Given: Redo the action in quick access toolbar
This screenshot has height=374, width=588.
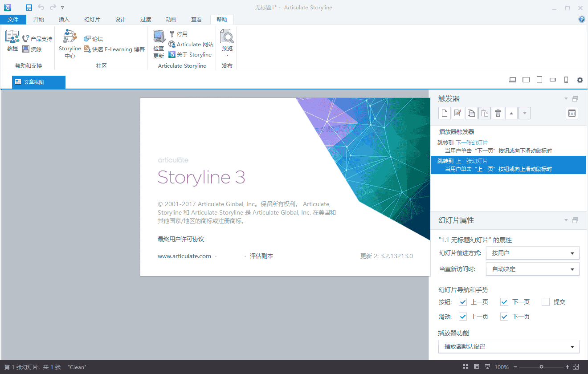Looking at the screenshot, I should tap(53, 7).
